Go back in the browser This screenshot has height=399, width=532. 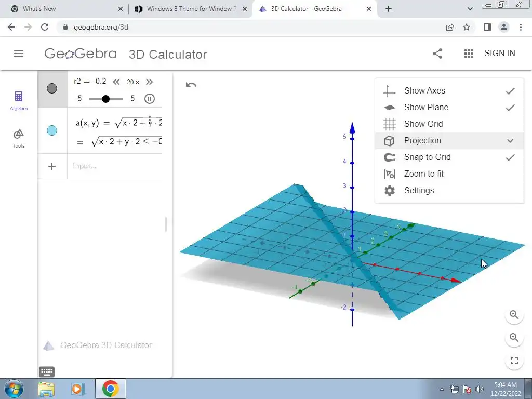point(11,27)
